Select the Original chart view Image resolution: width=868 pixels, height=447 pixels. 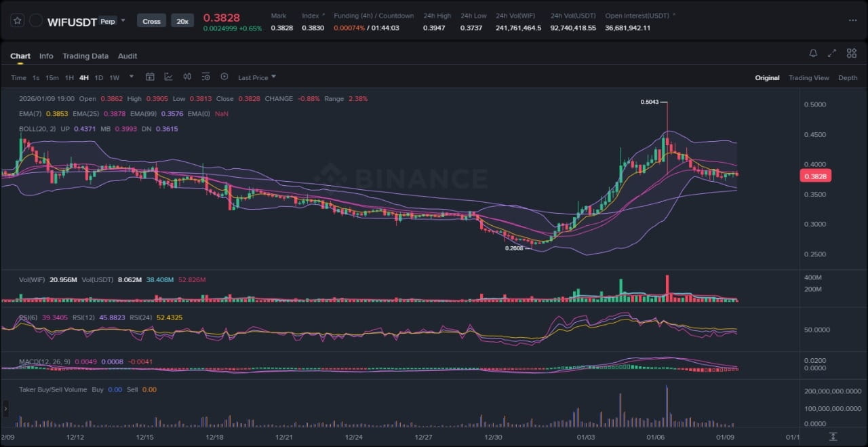tap(767, 77)
